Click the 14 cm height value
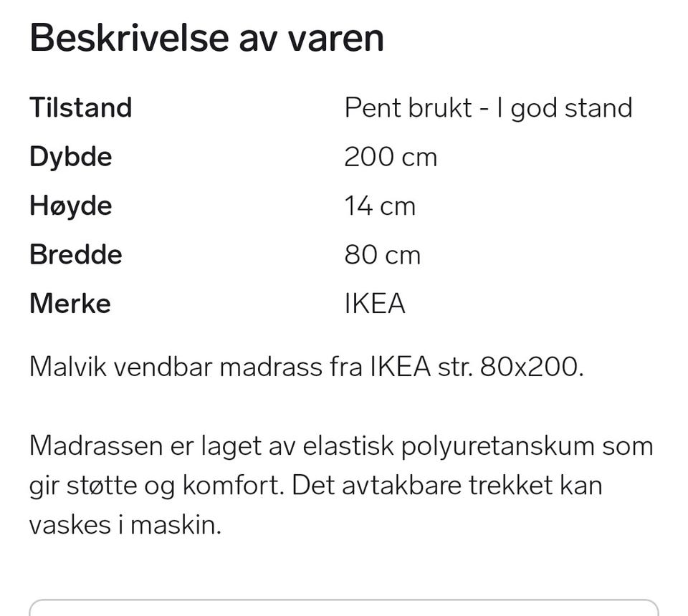The image size is (688, 616). click(x=379, y=206)
